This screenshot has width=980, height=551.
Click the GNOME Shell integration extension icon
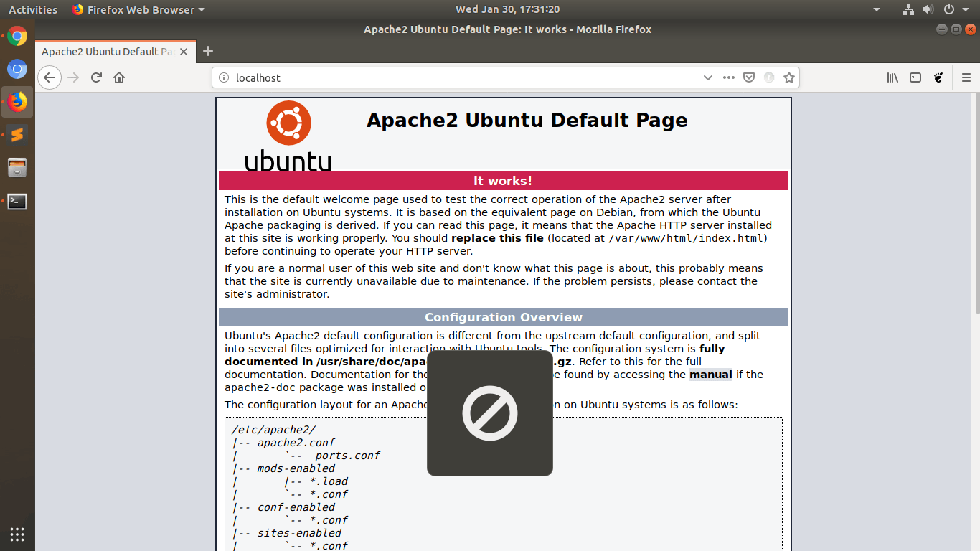[x=938, y=77]
